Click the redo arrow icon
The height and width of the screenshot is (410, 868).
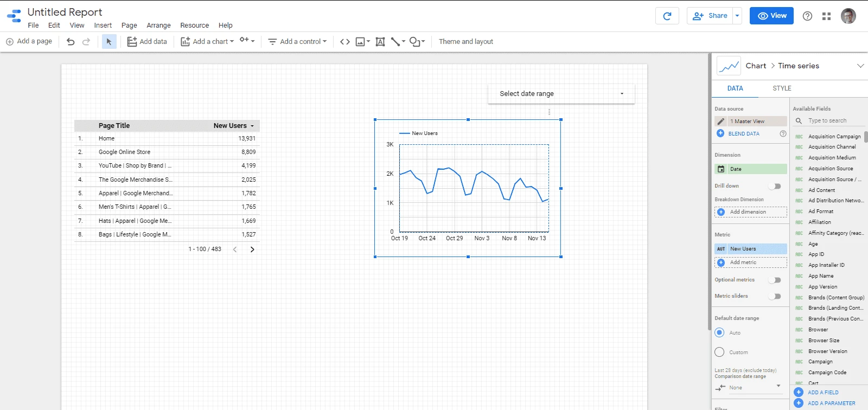coord(86,42)
